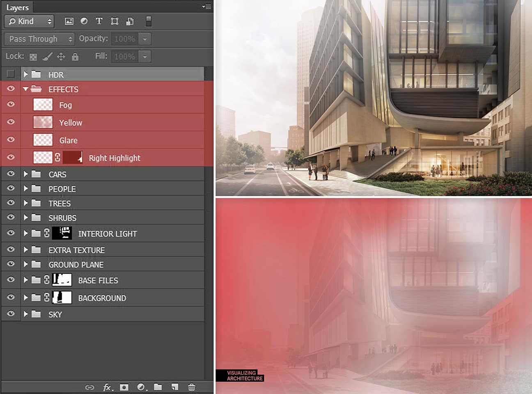The image size is (532, 394).
Task: Click mask link icon on Right Highlight
Action: click(x=57, y=157)
